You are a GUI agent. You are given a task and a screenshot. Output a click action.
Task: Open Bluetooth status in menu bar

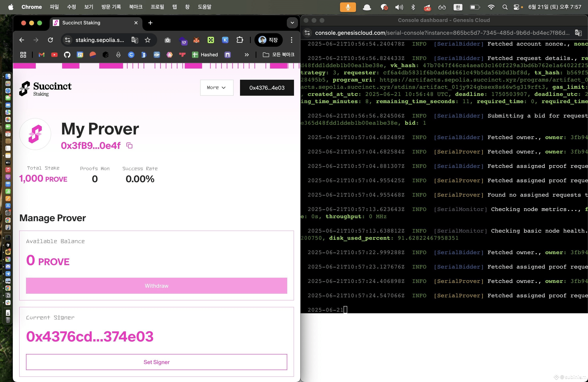(413, 7)
